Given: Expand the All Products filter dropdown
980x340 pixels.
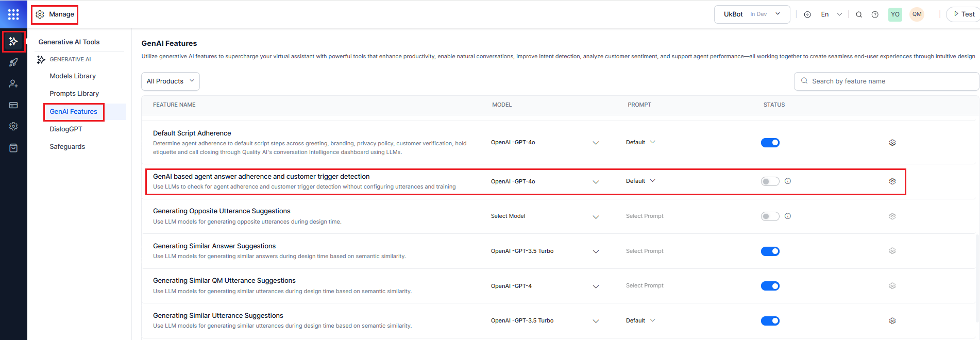Looking at the screenshot, I should point(171,81).
